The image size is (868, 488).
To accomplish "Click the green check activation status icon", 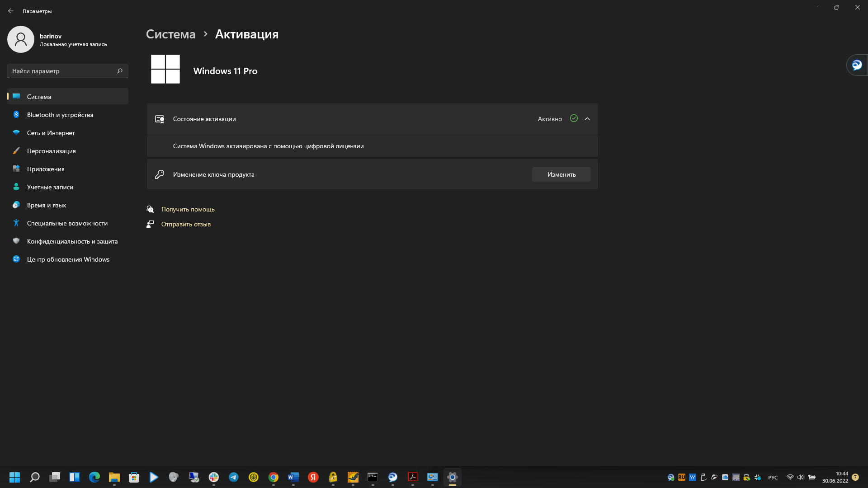I will tap(574, 118).
